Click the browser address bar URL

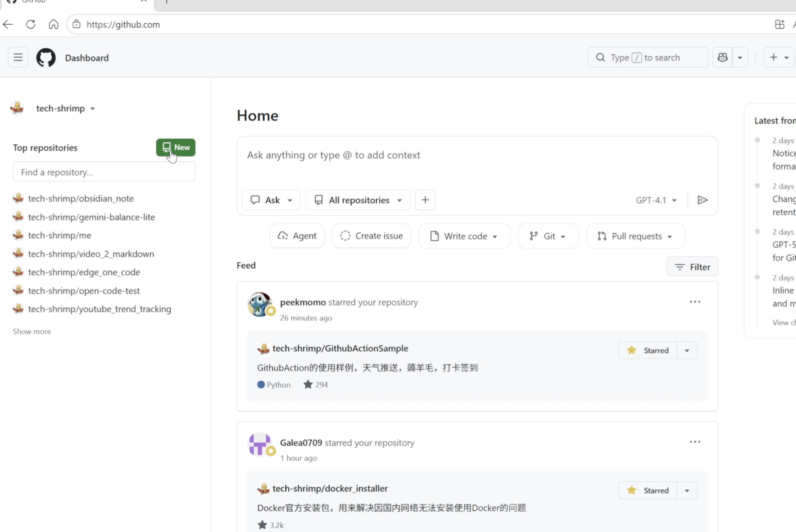point(123,25)
